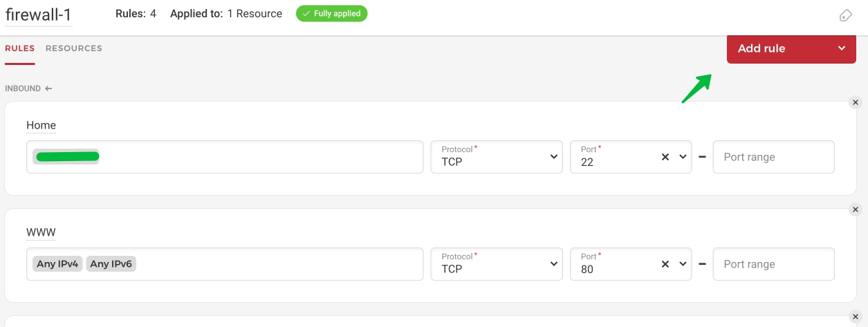Open the port 80 dropdown arrow

click(683, 264)
